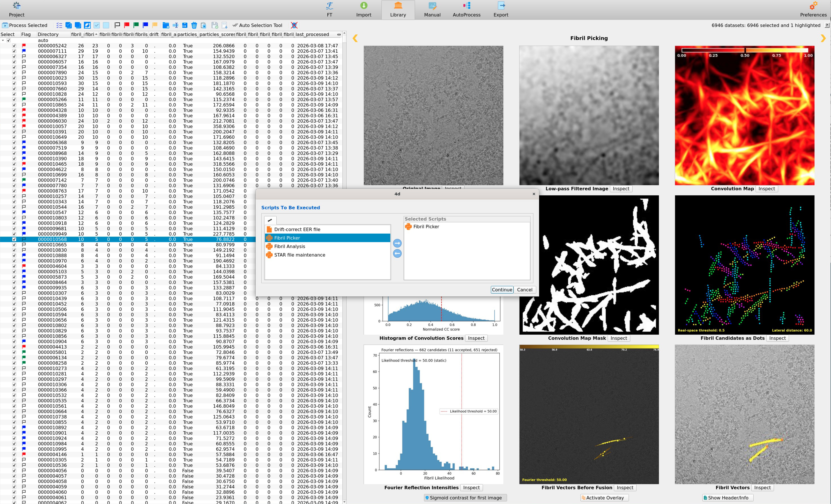Select the script category tab in dialog

[x=270, y=220]
